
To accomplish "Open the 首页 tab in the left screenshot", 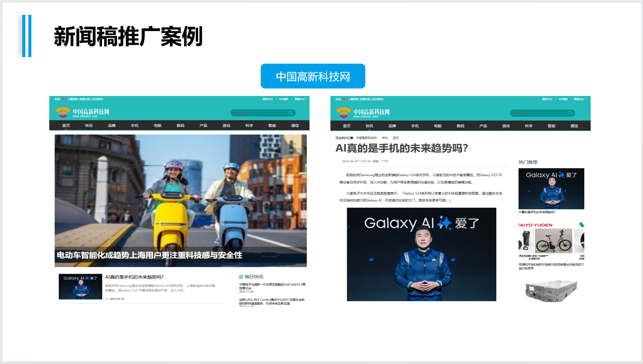I will click(x=66, y=126).
